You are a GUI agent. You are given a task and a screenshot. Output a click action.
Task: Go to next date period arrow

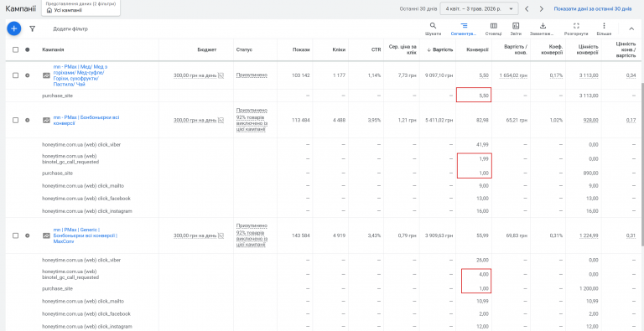point(542,8)
